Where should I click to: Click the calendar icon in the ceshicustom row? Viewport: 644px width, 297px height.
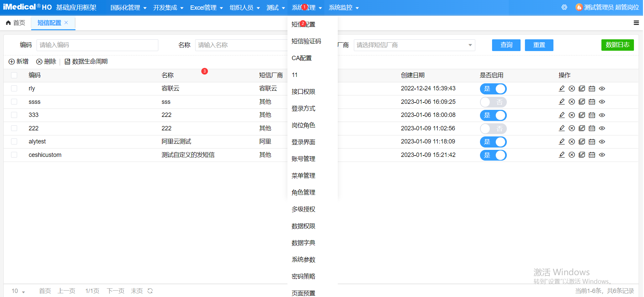click(x=592, y=155)
